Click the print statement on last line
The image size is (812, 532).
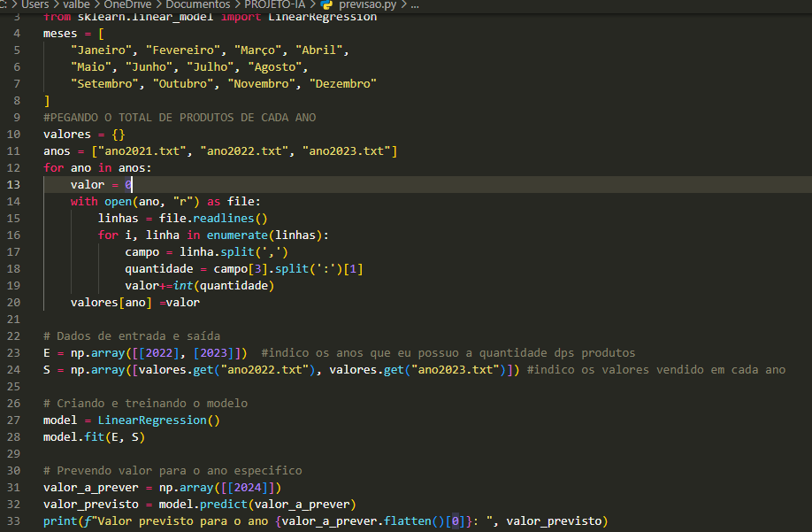tap(326, 521)
